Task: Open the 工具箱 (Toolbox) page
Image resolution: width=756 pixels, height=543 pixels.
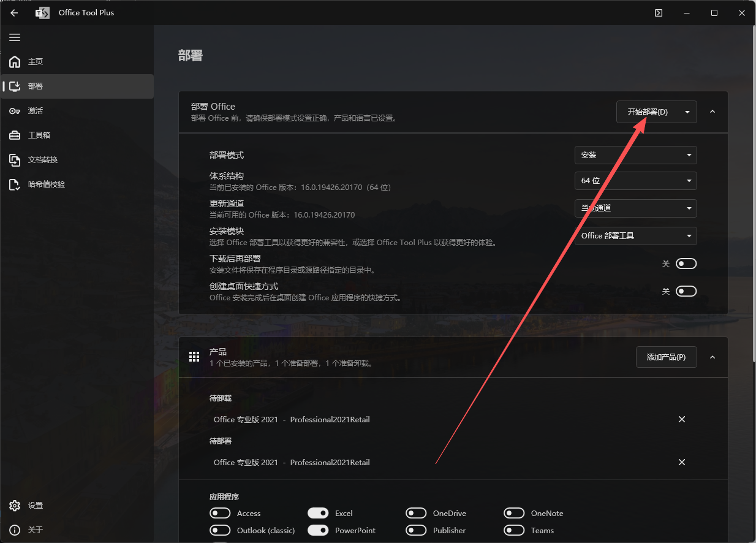Action: (x=35, y=135)
